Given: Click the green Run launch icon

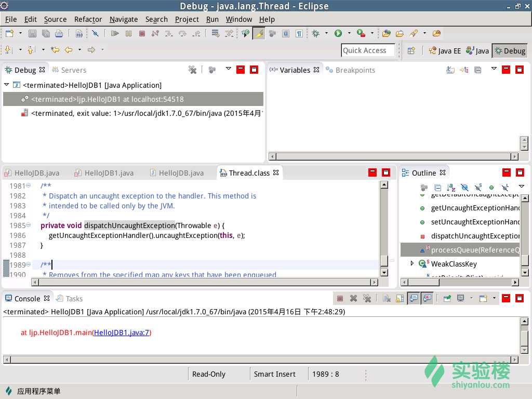Looking at the screenshot, I should 338,33.
